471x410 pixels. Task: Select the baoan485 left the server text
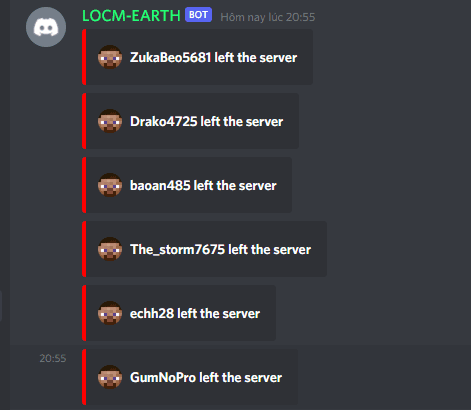(203, 185)
